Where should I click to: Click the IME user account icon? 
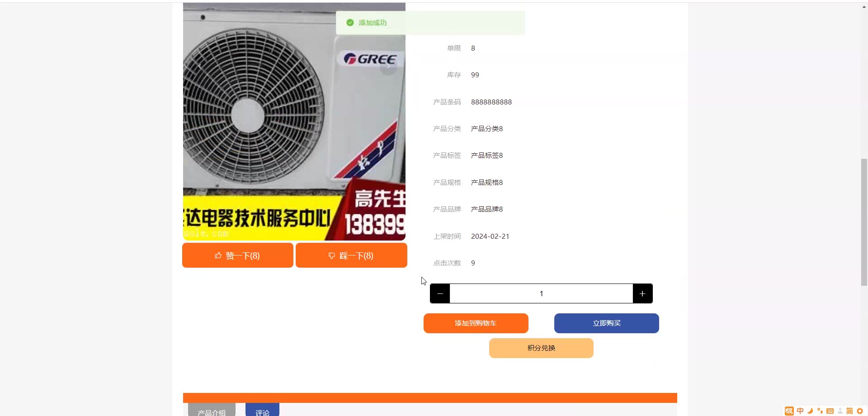tap(840, 411)
